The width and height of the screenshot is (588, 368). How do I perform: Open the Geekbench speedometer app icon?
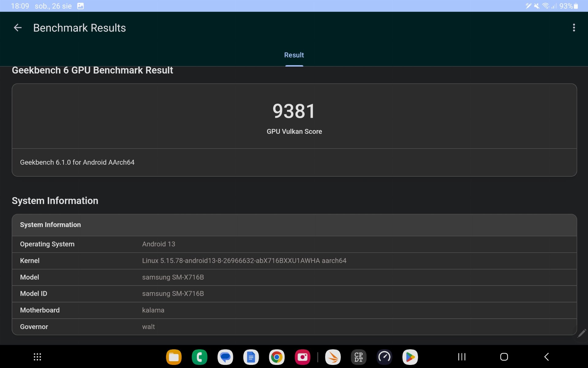point(384,357)
